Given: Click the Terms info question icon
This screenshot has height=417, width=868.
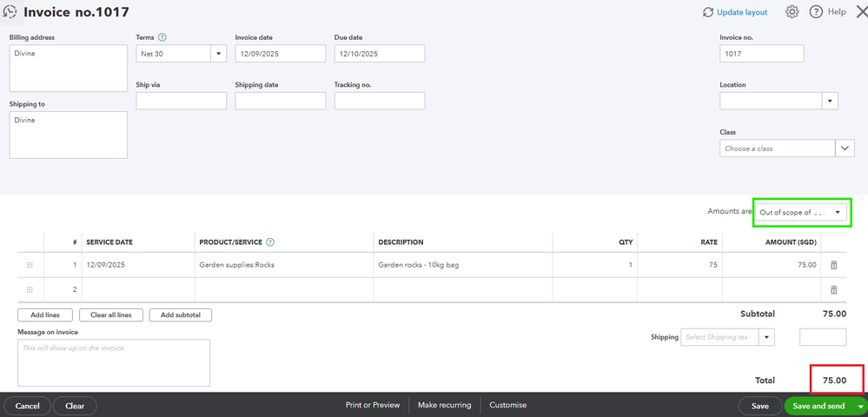Looking at the screenshot, I should 162,37.
